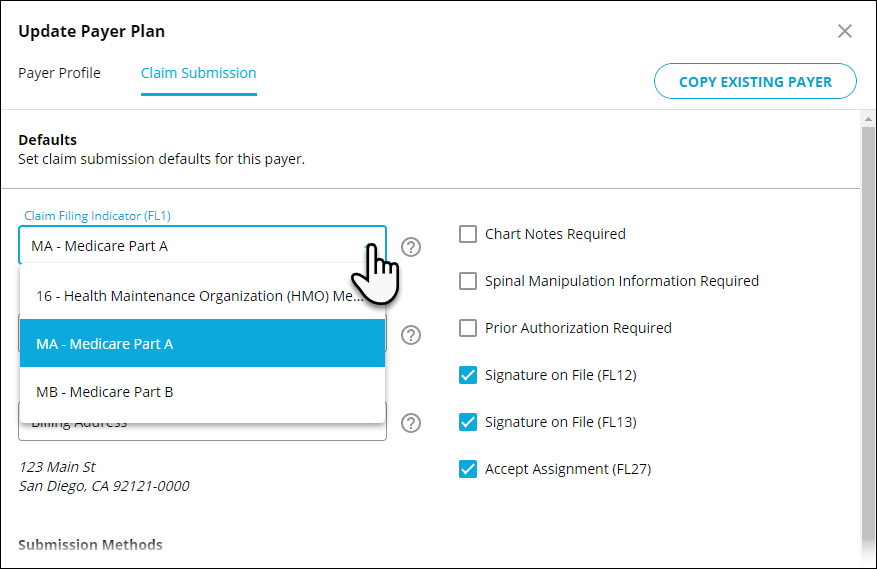Open help icon next to Billing Address
877x569 pixels.
tap(411, 423)
